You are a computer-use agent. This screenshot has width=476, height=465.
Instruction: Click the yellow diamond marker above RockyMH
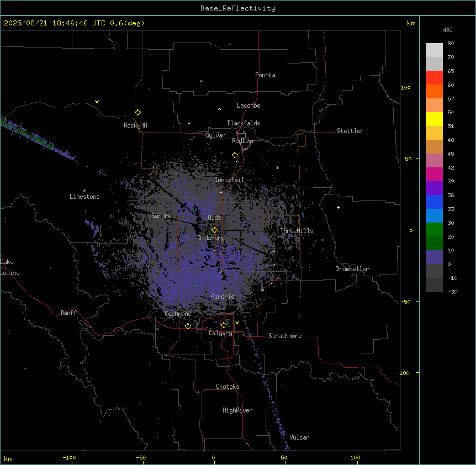(138, 113)
